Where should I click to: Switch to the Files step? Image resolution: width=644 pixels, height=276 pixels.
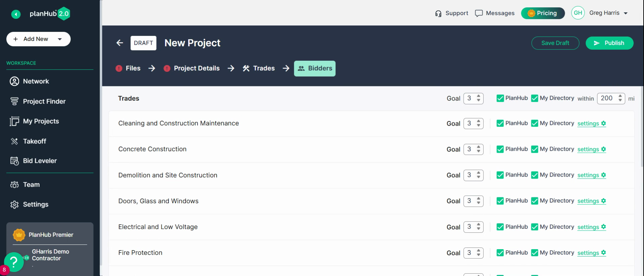(x=128, y=68)
